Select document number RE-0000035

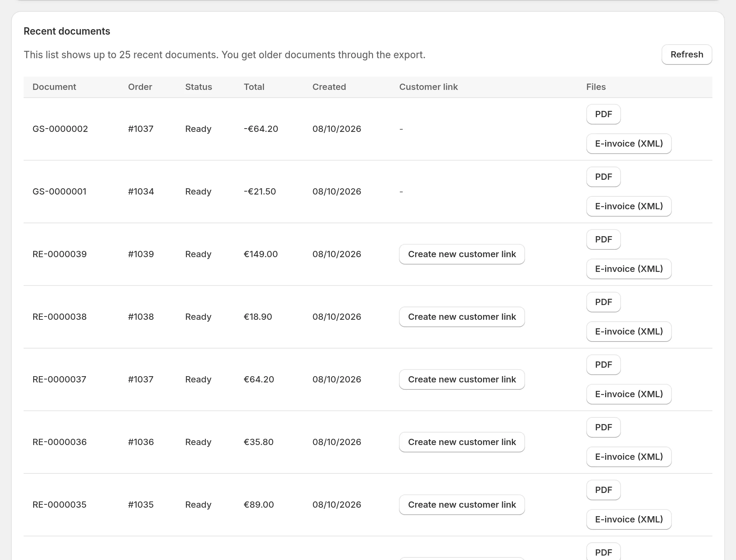coord(59,505)
